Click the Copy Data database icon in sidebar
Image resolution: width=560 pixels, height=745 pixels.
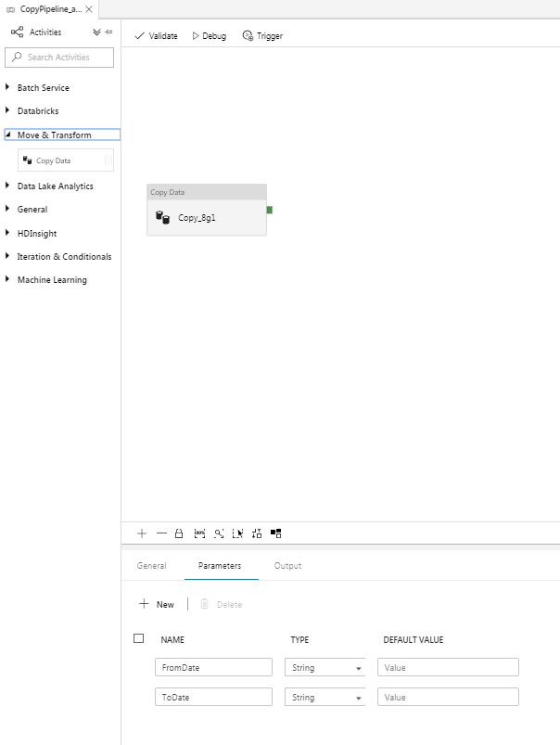27,161
